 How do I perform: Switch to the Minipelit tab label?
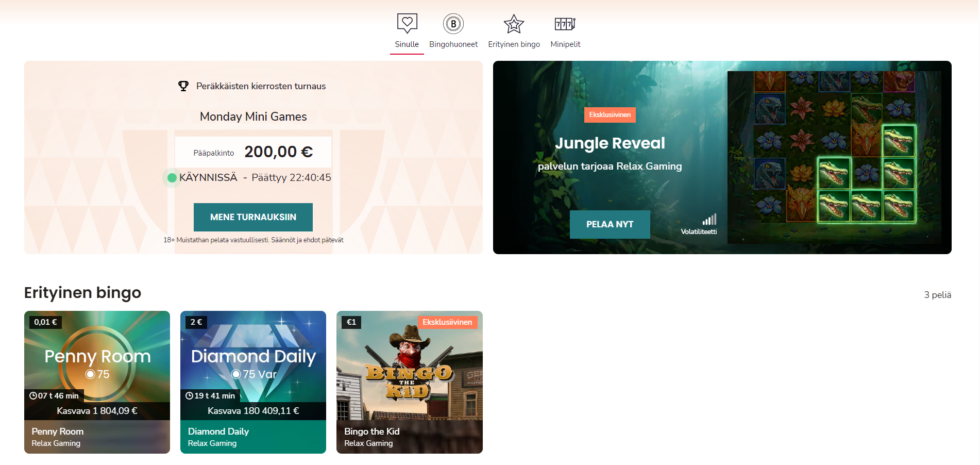coord(565,44)
